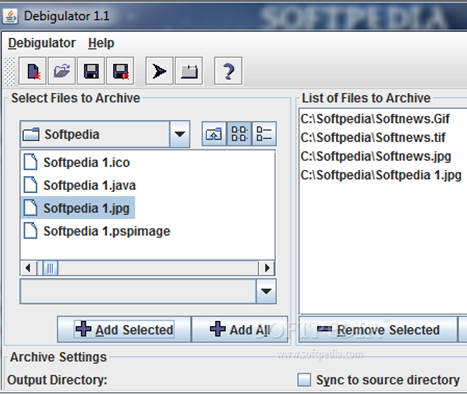
Task: Click the file icon beside Softpedia 1.java
Action: click(31, 185)
